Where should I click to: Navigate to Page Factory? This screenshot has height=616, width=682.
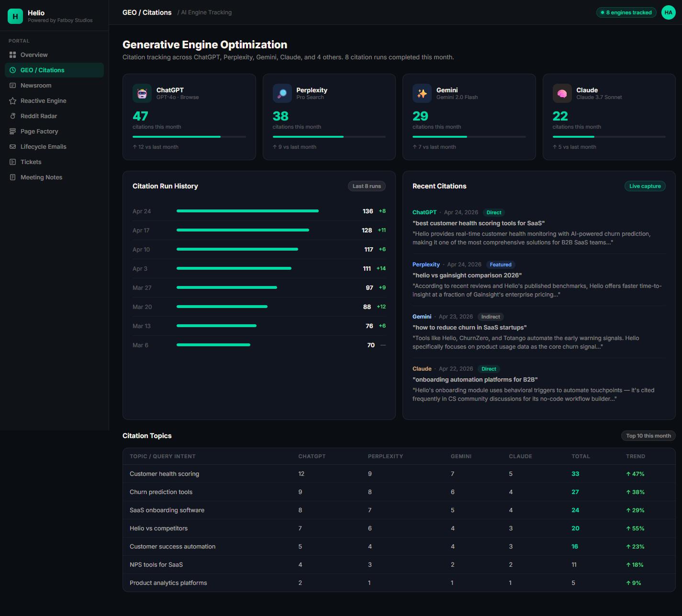[54, 132]
